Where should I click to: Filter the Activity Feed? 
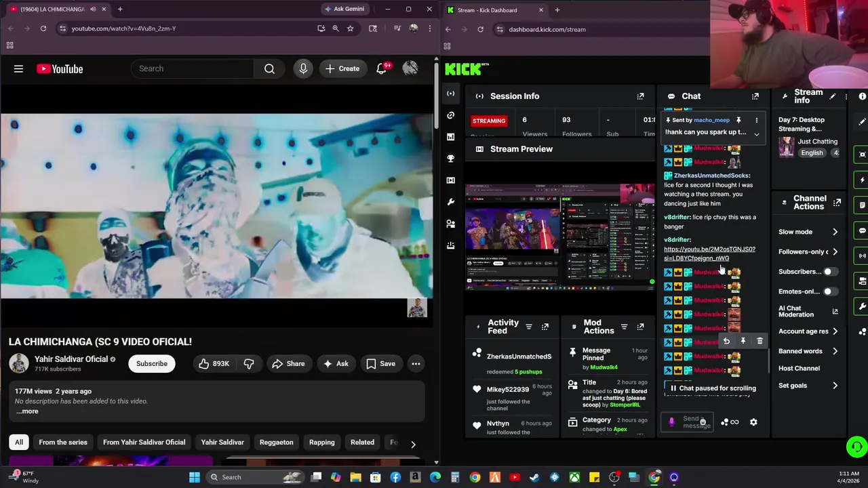(529, 327)
